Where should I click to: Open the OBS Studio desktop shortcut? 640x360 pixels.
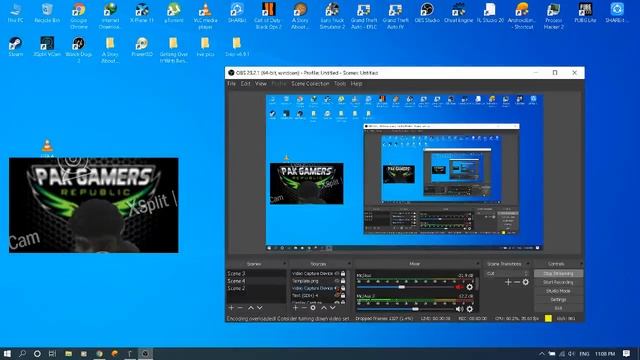click(x=427, y=13)
